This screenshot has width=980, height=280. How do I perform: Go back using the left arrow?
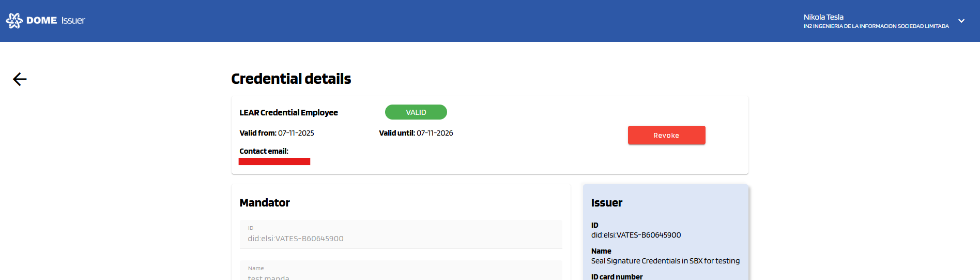click(20, 79)
